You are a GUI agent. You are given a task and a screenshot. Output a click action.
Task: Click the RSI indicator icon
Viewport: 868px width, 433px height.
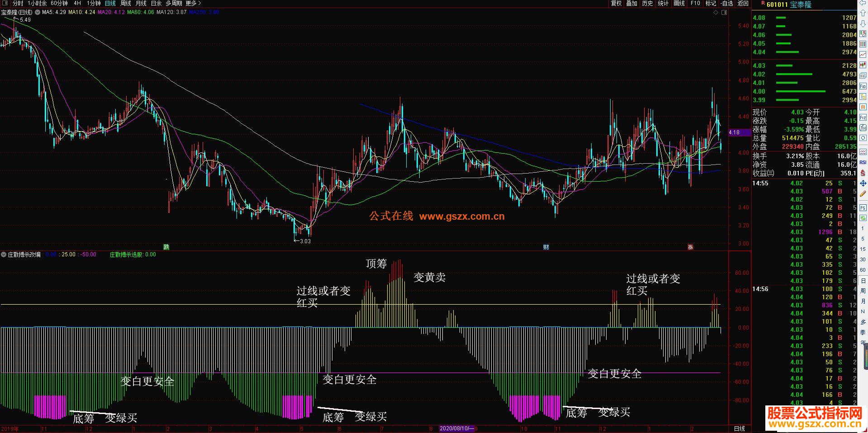tap(863, 162)
